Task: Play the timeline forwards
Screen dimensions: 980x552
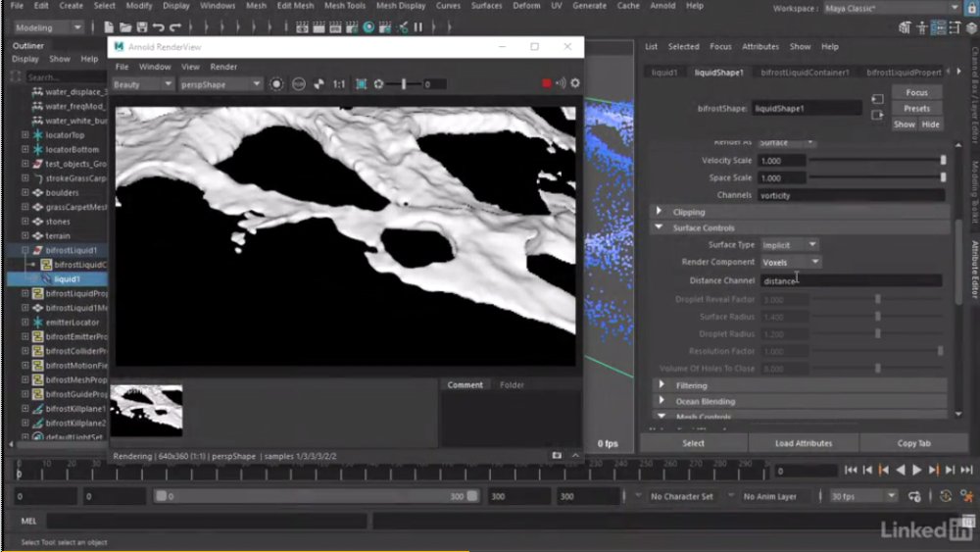Action: (x=917, y=470)
